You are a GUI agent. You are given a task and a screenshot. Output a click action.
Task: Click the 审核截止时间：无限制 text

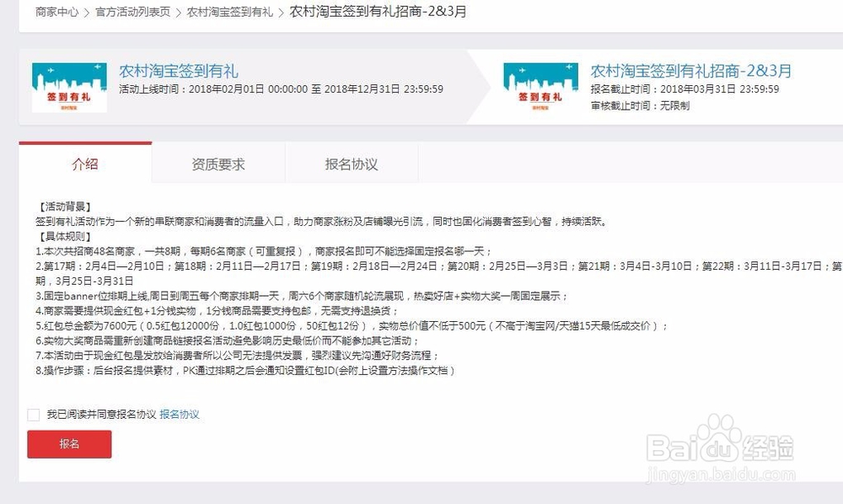(x=641, y=106)
